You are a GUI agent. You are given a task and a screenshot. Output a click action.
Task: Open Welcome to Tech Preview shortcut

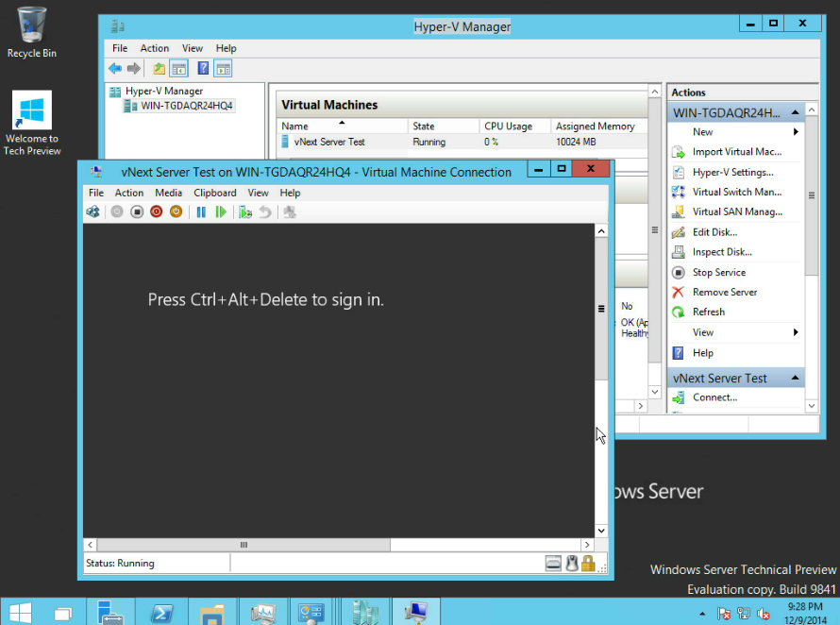[31, 124]
